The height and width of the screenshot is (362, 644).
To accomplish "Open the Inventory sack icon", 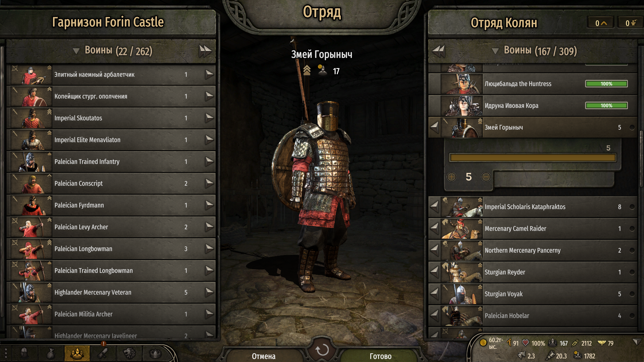I will tap(51, 353).
